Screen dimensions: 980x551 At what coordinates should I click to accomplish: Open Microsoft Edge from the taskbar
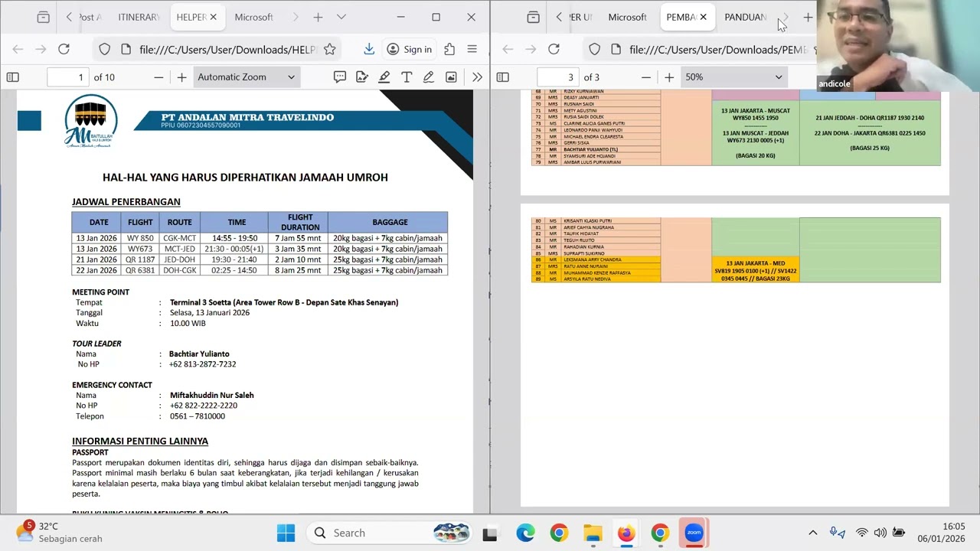coord(525,533)
